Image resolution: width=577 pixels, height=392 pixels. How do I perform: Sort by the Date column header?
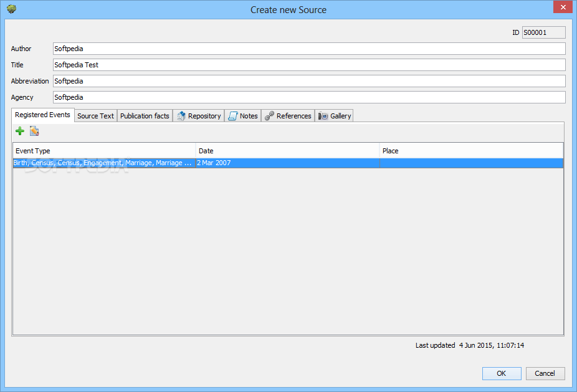coord(288,151)
